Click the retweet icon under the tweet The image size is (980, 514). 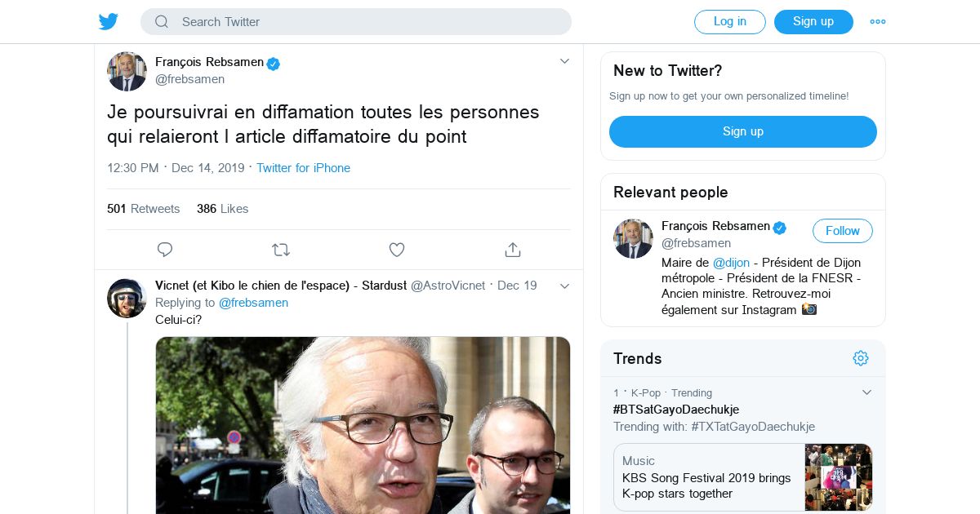(281, 250)
